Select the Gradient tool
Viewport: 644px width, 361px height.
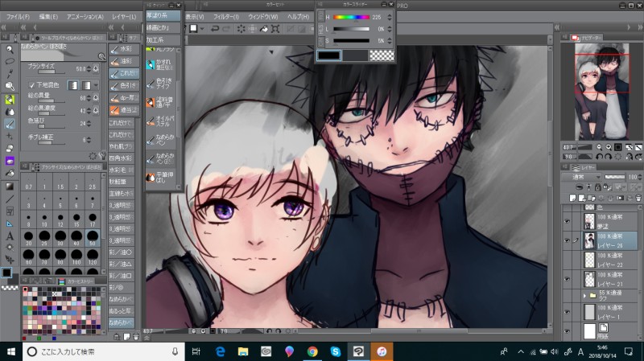click(10, 187)
